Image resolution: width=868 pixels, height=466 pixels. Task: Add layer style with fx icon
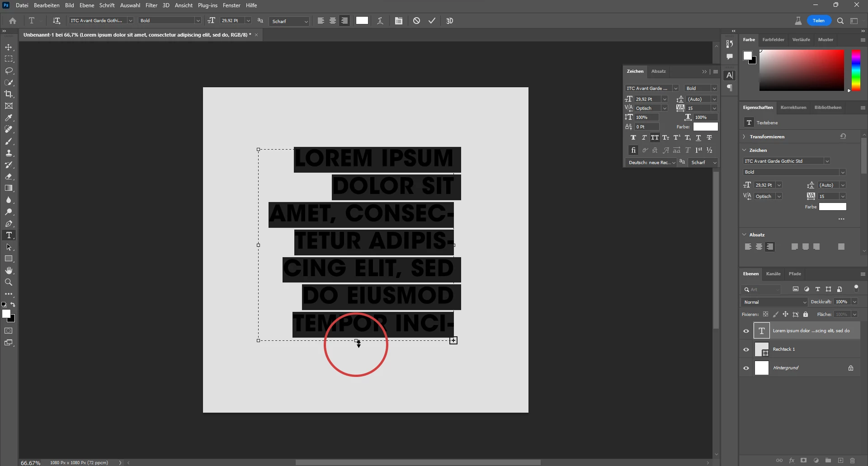pyautogui.click(x=792, y=461)
